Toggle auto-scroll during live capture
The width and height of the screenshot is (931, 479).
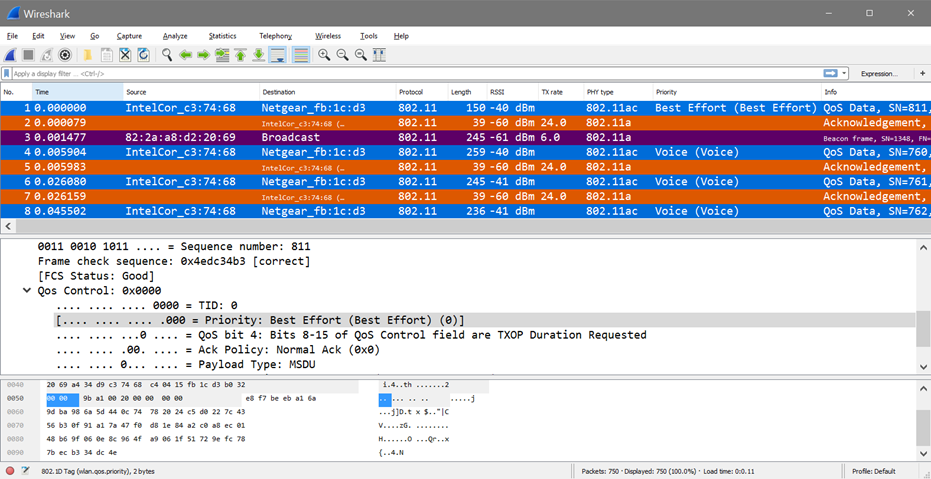pos(277,55)
